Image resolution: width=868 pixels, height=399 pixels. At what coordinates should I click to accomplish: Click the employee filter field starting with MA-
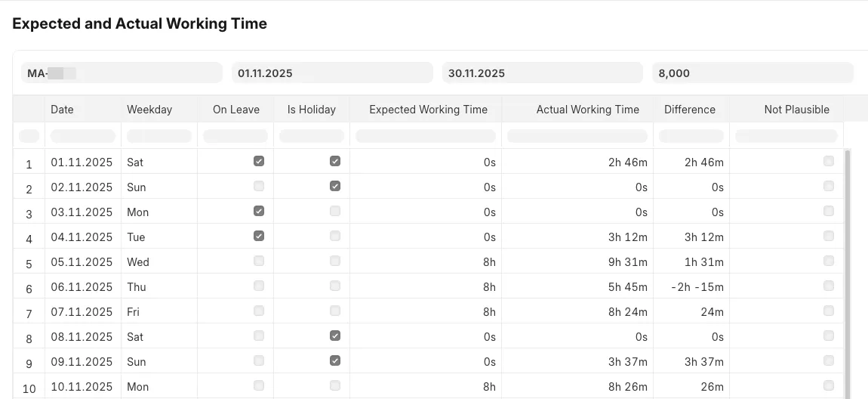tap(122, 73)
